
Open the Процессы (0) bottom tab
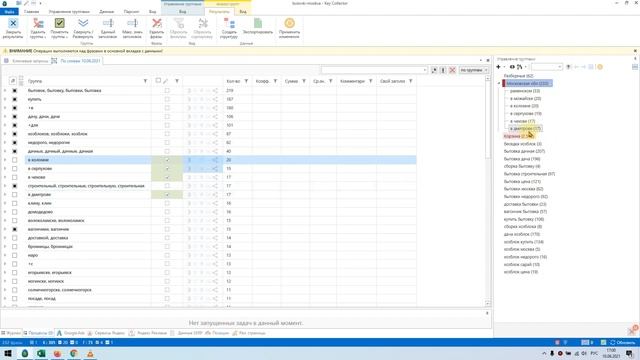click(x=38, y=333)
